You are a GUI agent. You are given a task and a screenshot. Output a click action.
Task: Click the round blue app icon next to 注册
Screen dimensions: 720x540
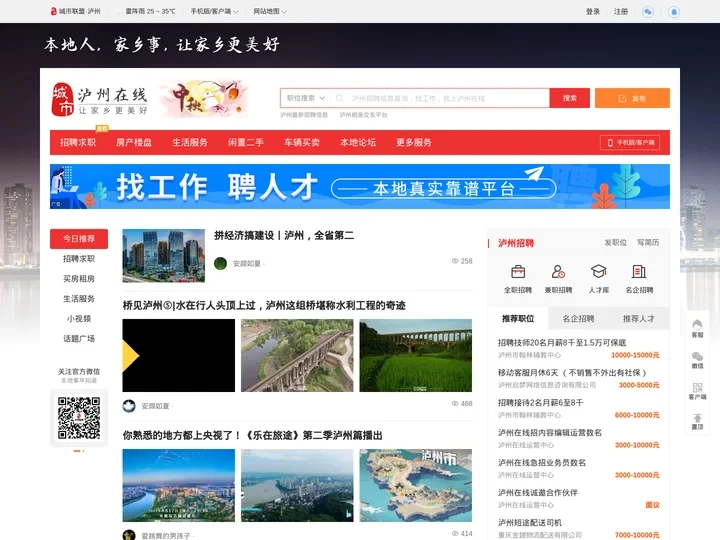[674, 11]
